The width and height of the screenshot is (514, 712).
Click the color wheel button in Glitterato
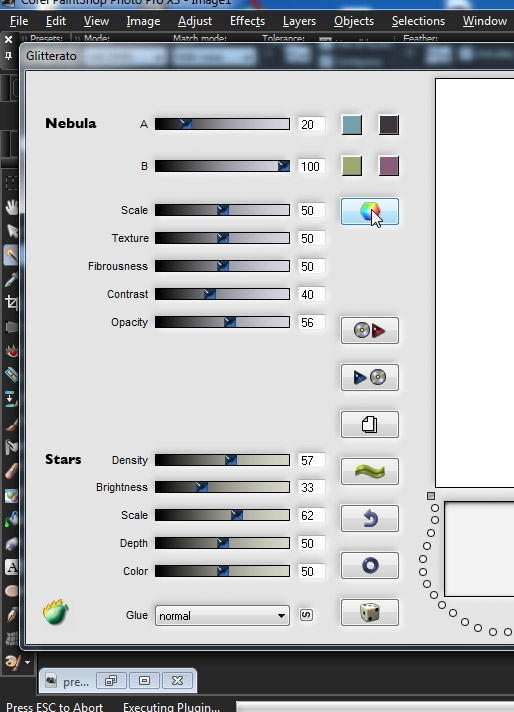370,212
